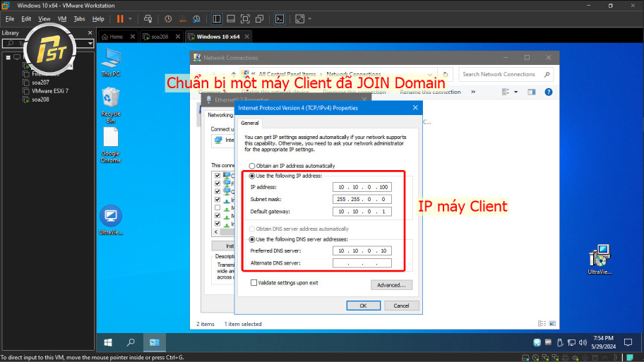Screen dimensions: 644x362
Task: Confirm IPv4 settings with OK
Action: (x=363, y=306)
